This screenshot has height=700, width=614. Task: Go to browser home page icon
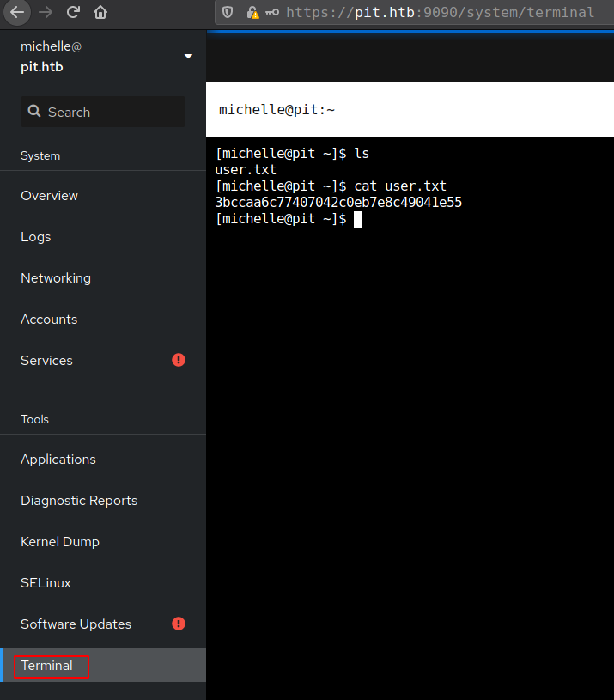pyautogui.click(x=100, y=12)
